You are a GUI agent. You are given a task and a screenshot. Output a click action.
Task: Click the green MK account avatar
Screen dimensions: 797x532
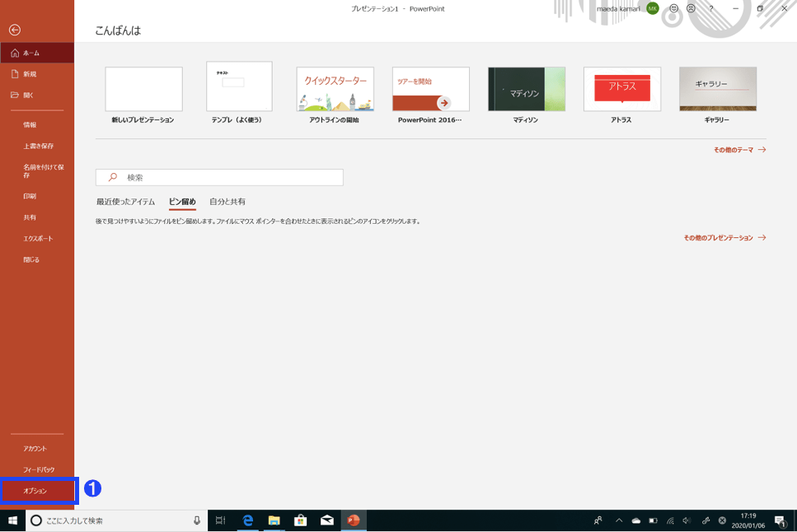(652, 8)
